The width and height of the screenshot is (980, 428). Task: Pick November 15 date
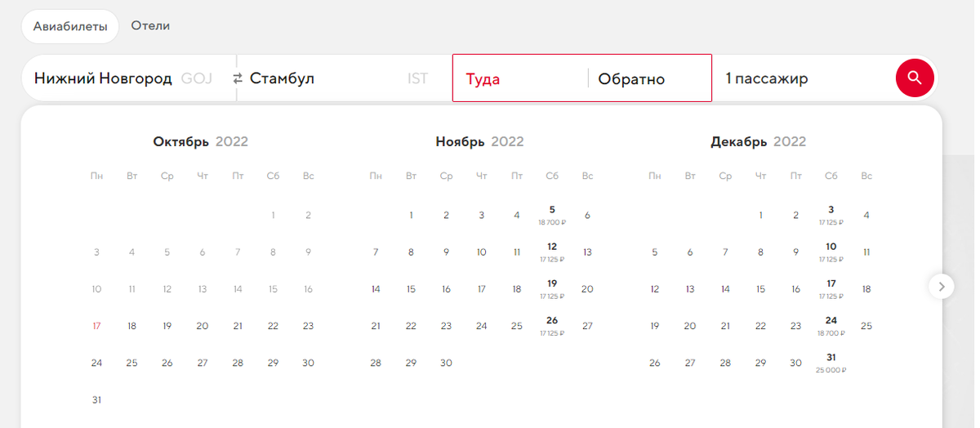[x=411, y=289]
